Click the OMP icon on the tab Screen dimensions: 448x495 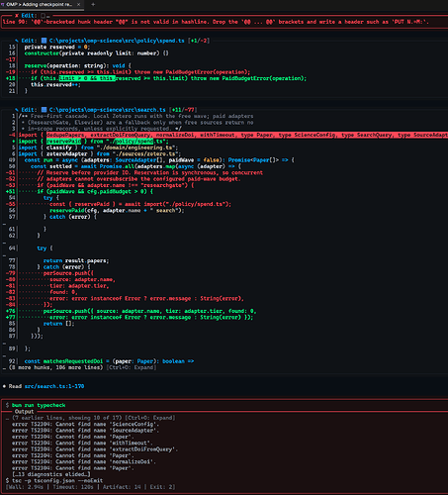coord(3,4)
